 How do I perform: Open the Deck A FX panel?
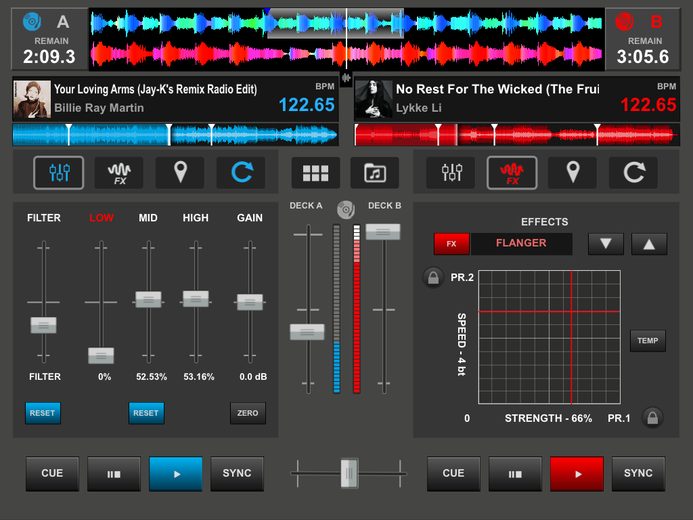pyautogui.click(x=119, y=172)
